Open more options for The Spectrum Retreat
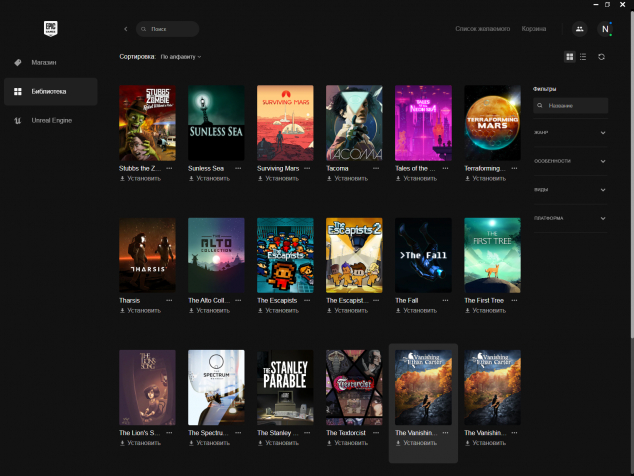Screen dimensions: 634x476 coord(238,433)
